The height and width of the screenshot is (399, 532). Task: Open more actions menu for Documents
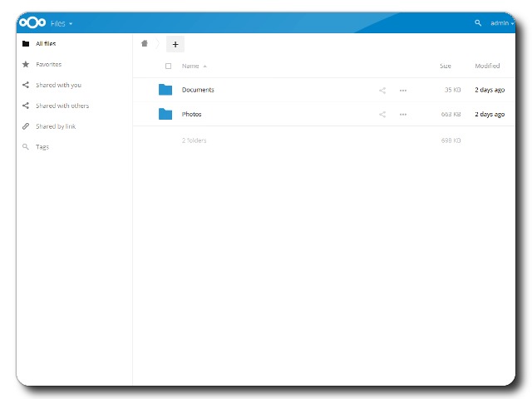(403, 90)
